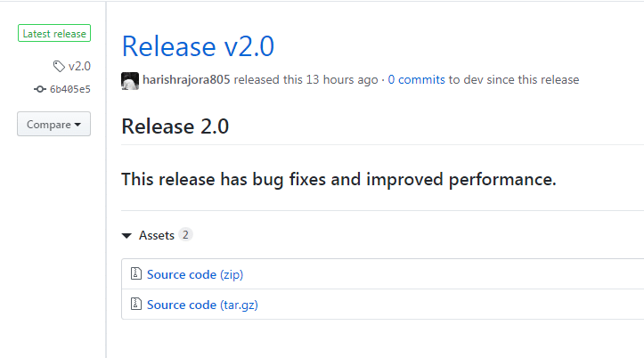The image size is (644, 358).
Task: Click the Latest release badge
Action: tap(53, 34)
